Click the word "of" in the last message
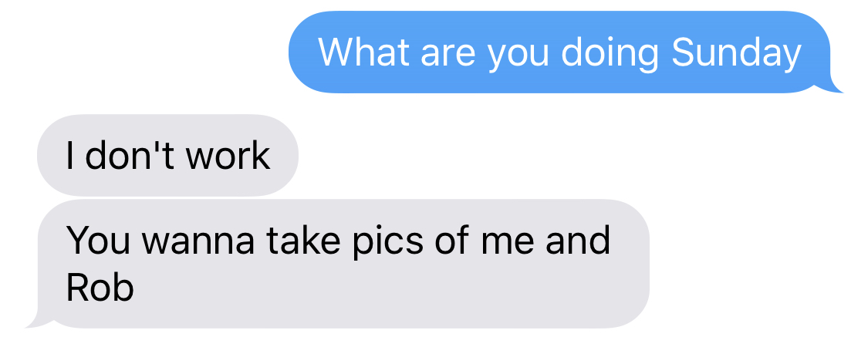 (450, 240)
